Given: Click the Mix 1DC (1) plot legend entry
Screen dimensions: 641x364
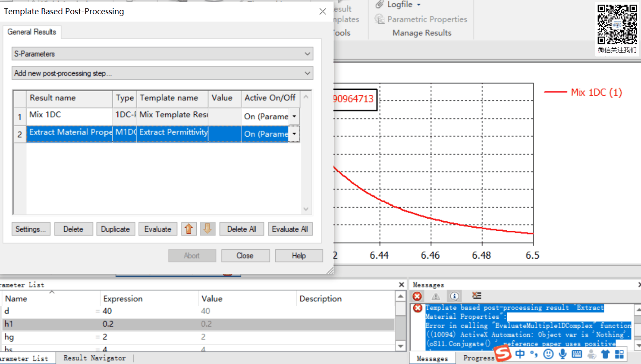Looking at the screenshot, I should (583, 92).
